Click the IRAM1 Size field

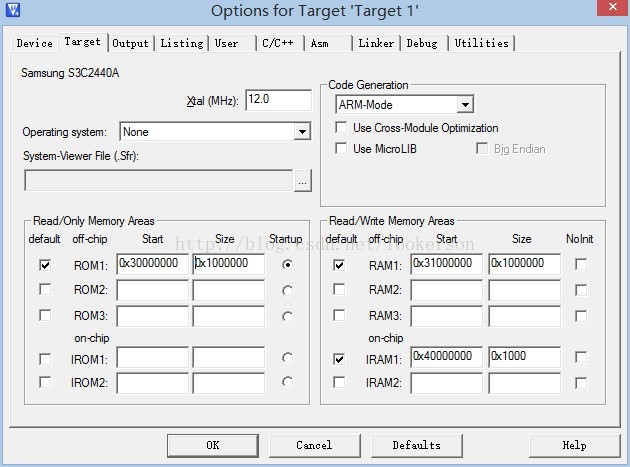tap(524, 357)
